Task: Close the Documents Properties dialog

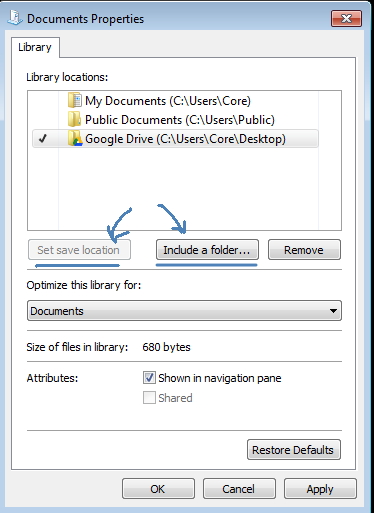Action: tap(346, 18)
